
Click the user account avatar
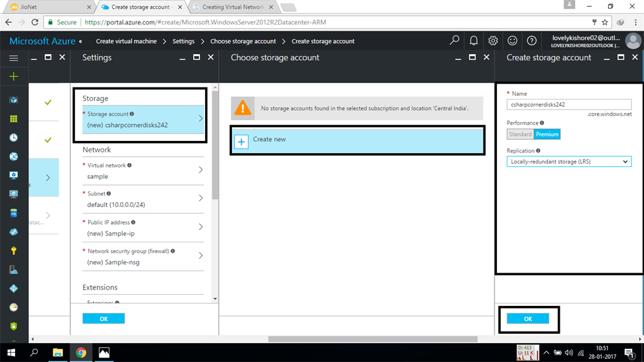pos(633,41)
